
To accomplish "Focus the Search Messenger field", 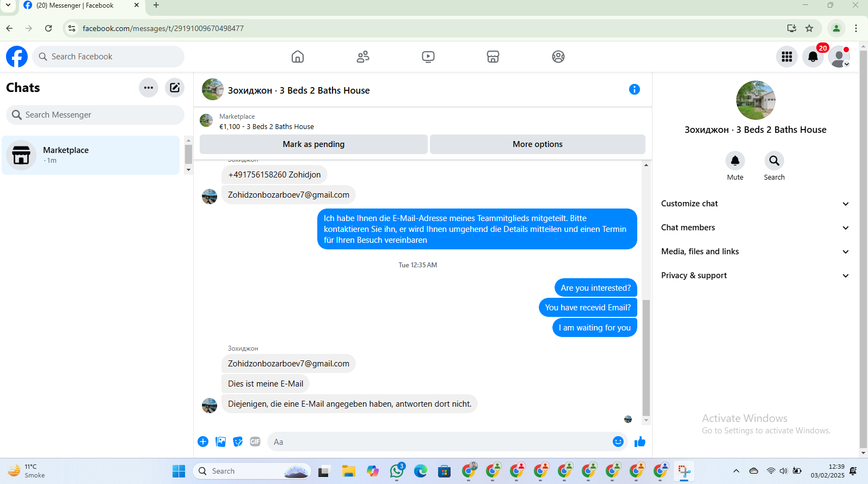I will 95,115.
